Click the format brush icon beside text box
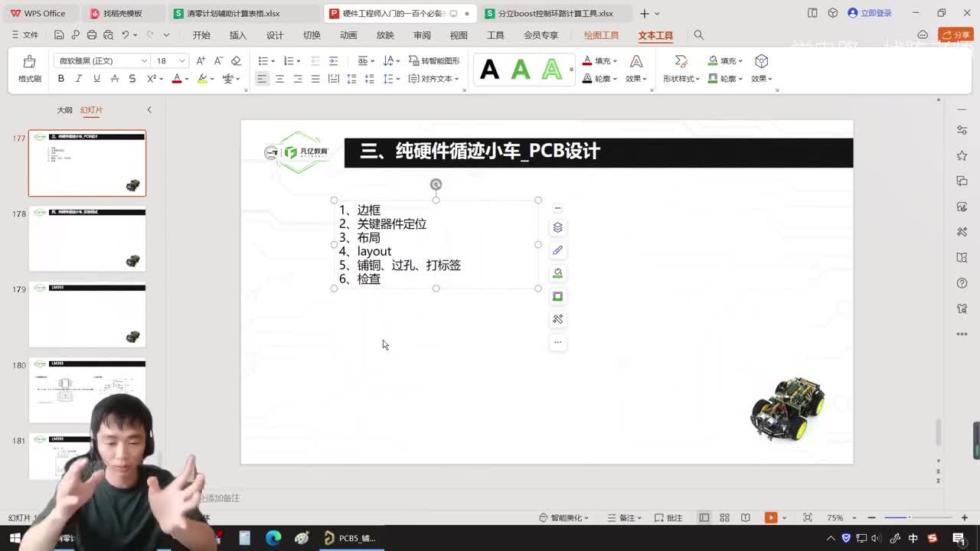980x551 pixels. pos(557,250)
